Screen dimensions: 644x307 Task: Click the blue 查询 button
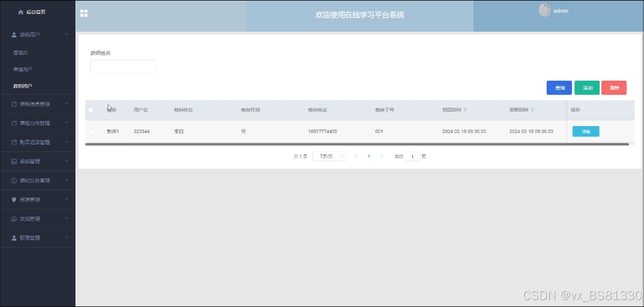(559, 88)
